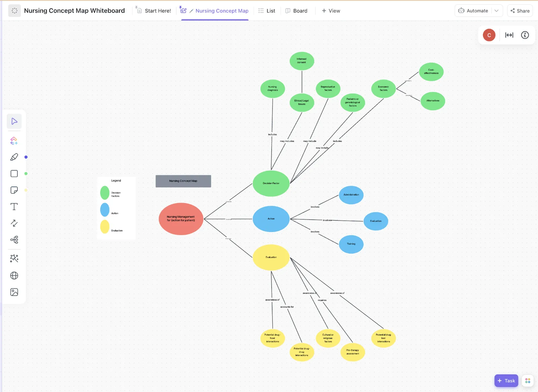Select the Reproductive factors node
This screenshot has height=392, width=538.
[328, 89]
